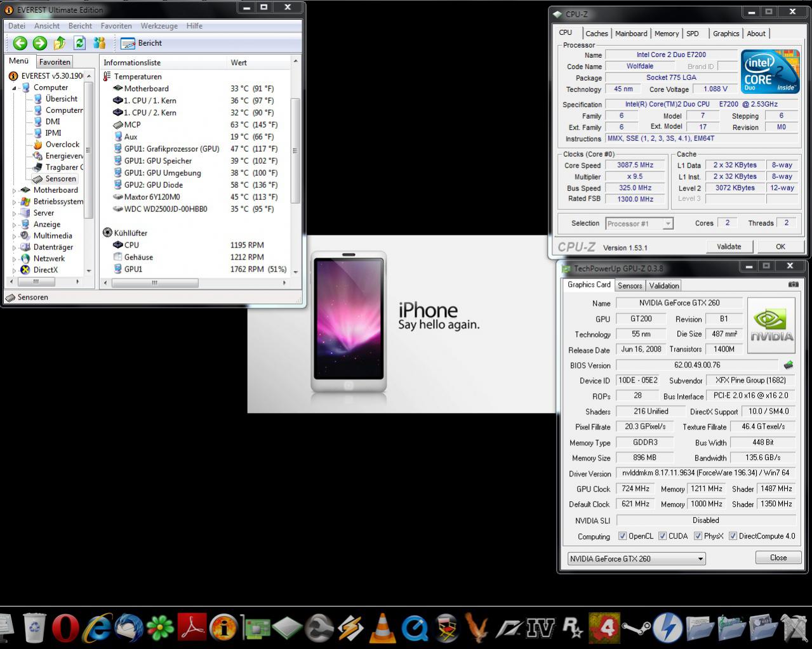Open VLC media player cone icon
The height and width of the screenshot is (649, 812).
[x=382, y=629]
